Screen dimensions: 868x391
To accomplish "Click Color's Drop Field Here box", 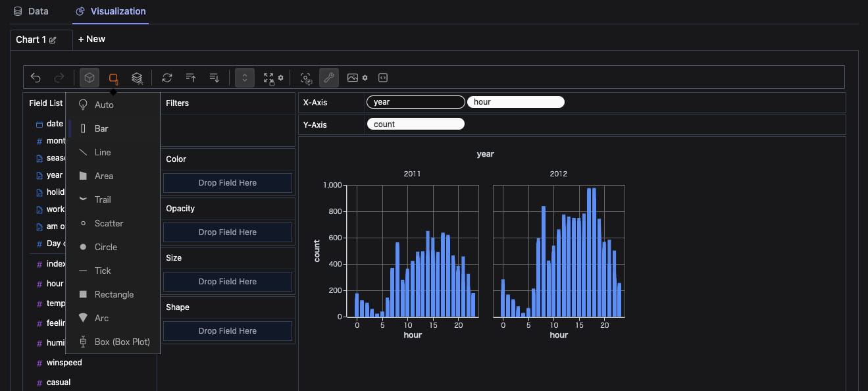I will coord(227,183).
